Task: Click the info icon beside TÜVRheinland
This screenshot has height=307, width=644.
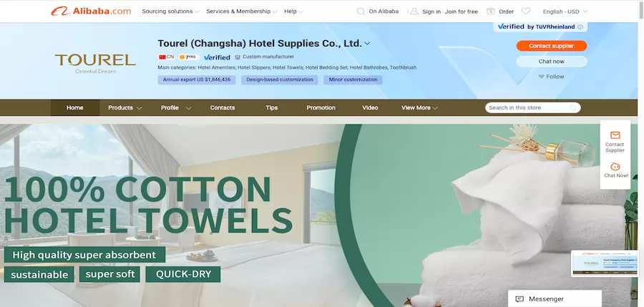Action: tap(580, 27)
